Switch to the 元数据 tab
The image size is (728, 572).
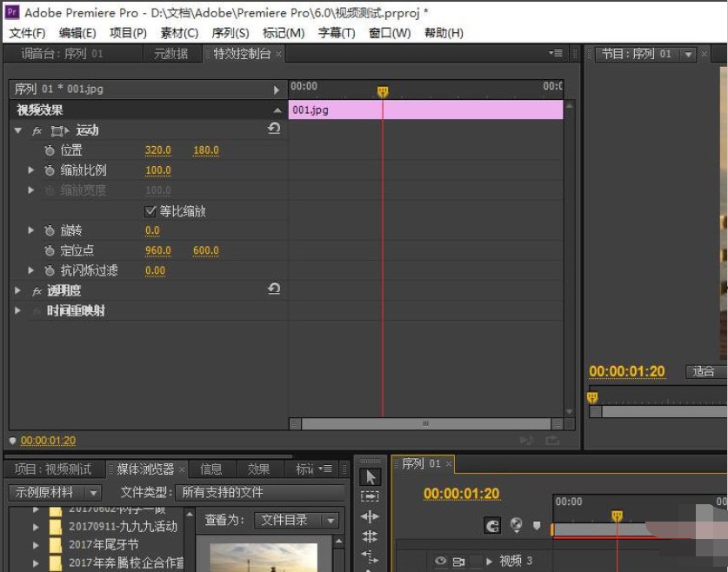[170, 53]
